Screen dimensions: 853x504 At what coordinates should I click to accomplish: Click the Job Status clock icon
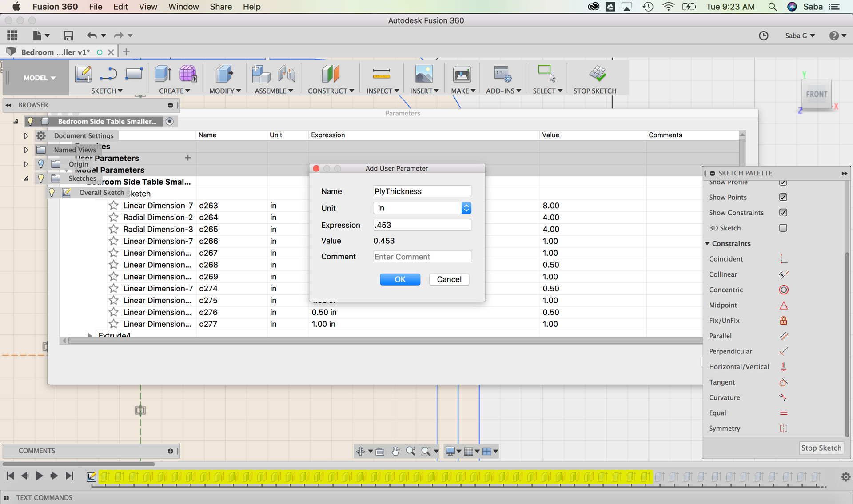(763, 36)
